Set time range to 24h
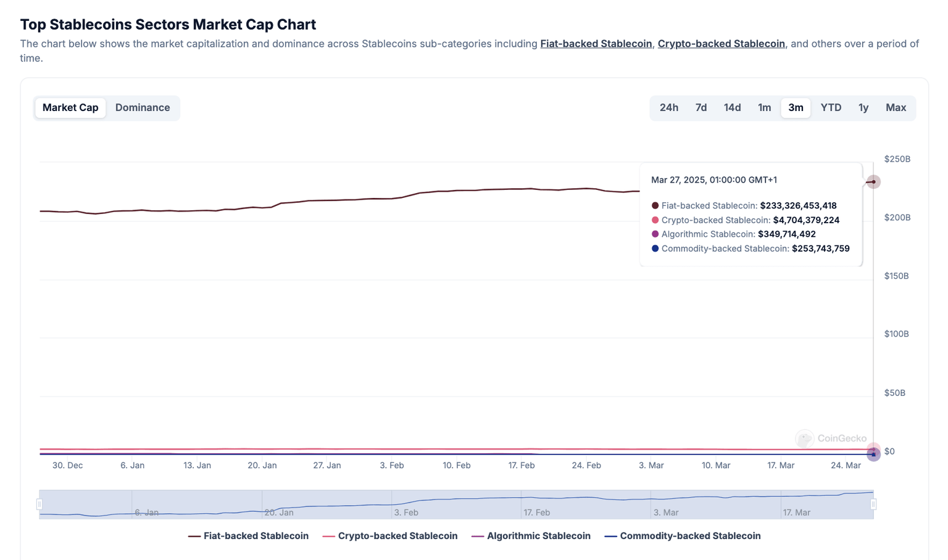The height and width of the screenshot is (560, 948). pos(668,108)
